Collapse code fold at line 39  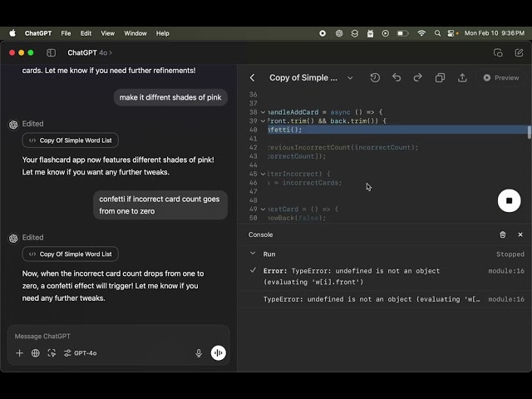click(263, 121)
